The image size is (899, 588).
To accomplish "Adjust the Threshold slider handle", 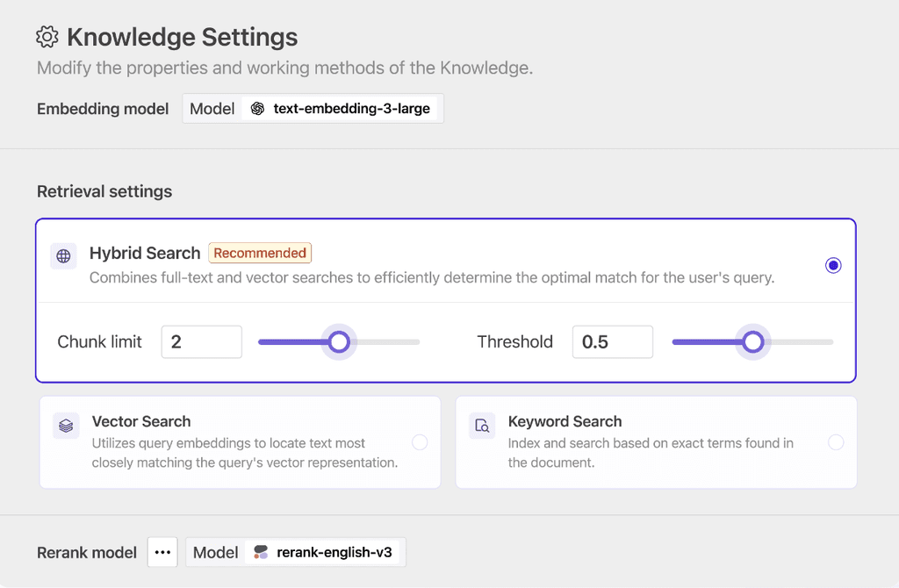I will coord(752,341).
